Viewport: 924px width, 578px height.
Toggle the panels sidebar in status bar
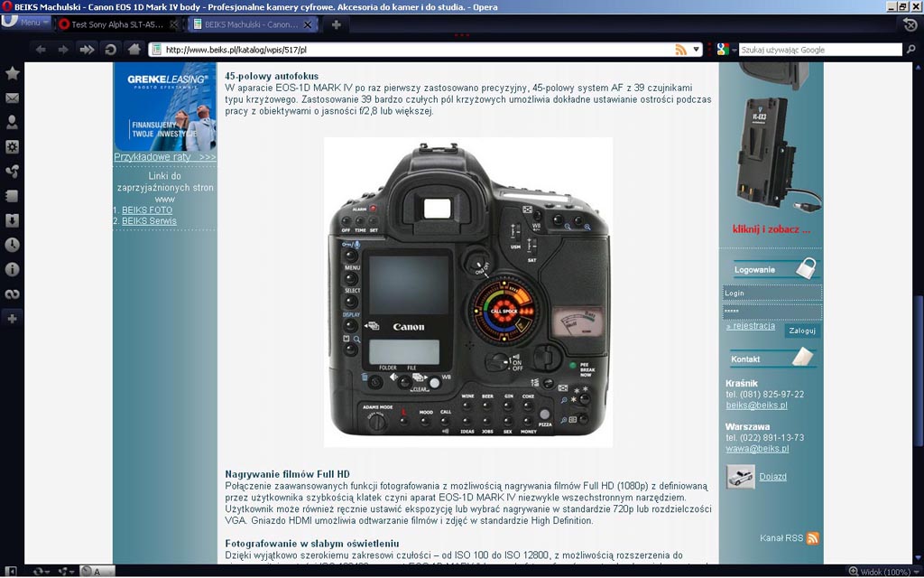pyautogui.click(x=10, y=572)
